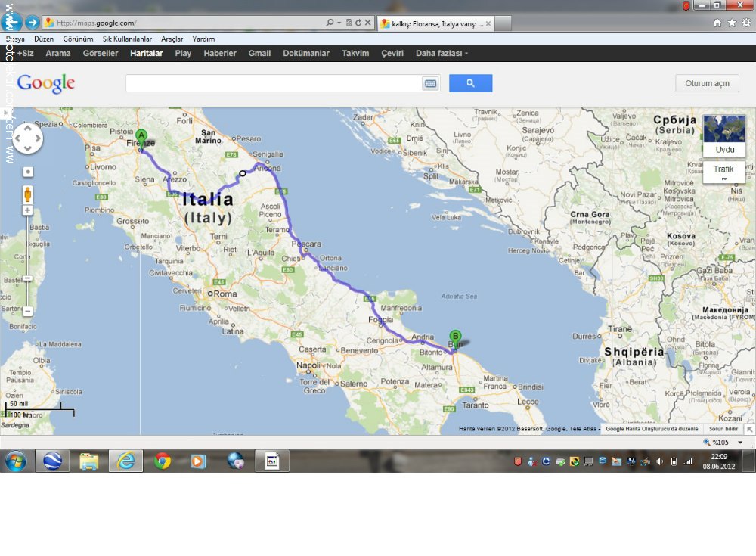Close the kalkış: Floransa tab
Viewport: 756px width, 556px height.
pyautogui.click(x=488, y=23)
